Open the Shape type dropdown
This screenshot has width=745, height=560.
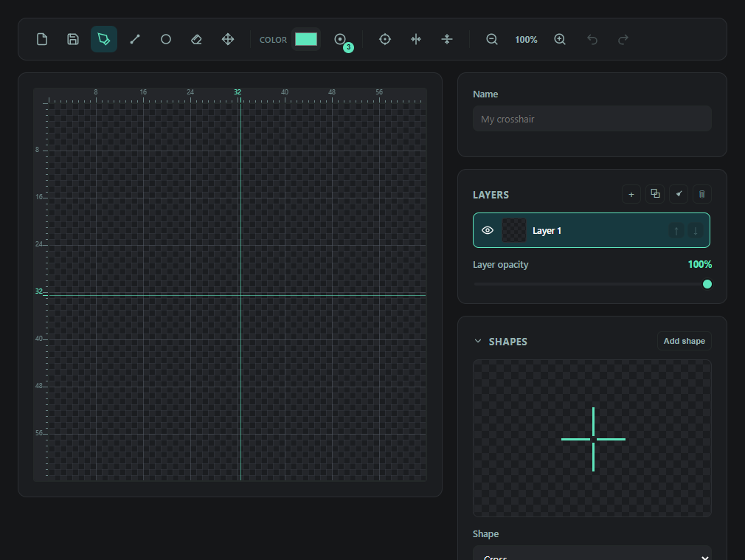592,554
